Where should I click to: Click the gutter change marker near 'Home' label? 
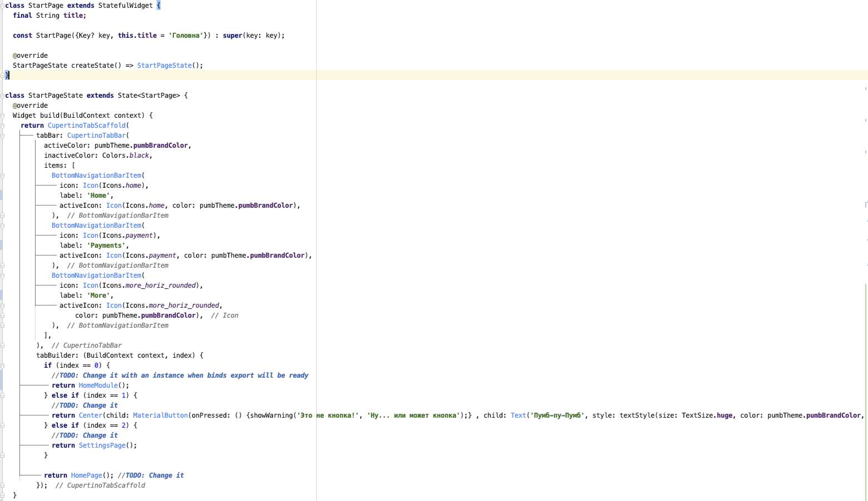2,195
